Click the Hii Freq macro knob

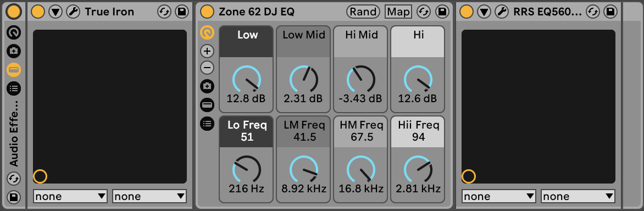[x=418, y=169]
